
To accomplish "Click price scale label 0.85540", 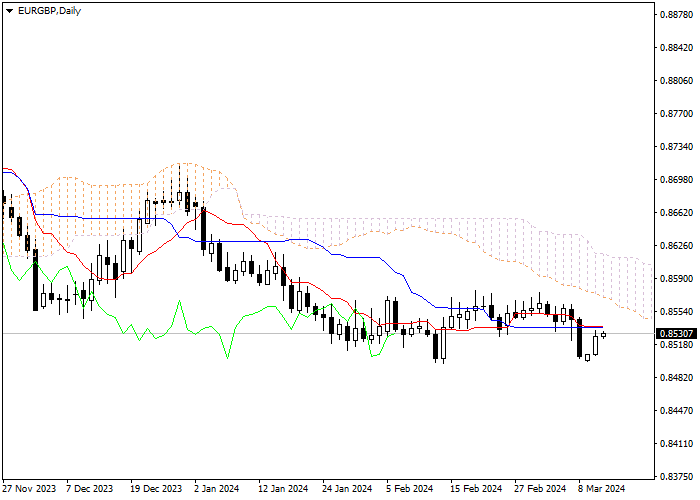I will point(676,312).
